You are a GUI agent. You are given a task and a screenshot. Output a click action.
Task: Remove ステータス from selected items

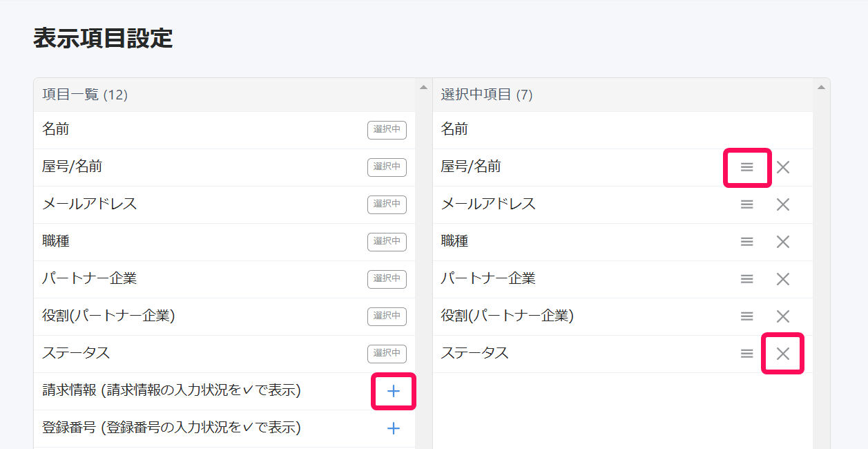pyautogui.click(x=783, y=354)
